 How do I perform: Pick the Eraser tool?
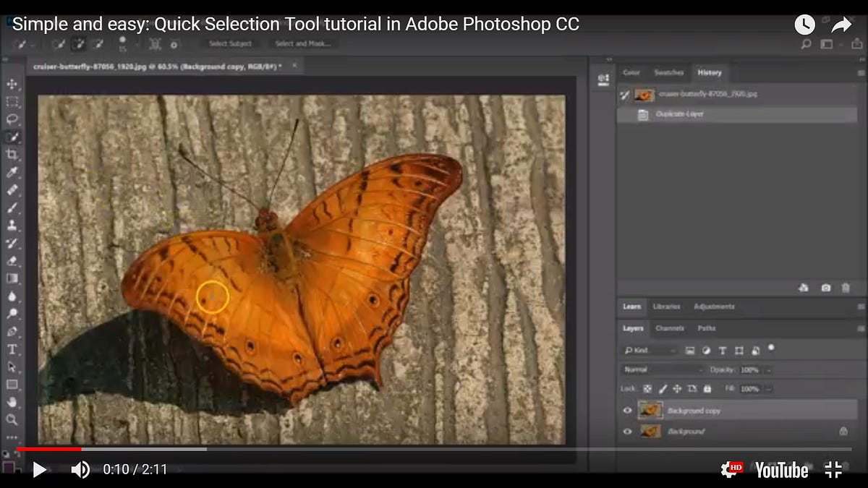click(12, 260)
